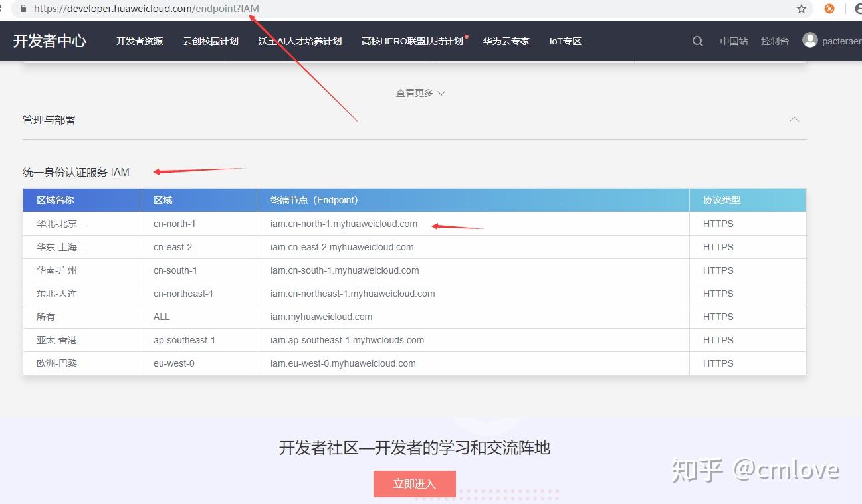The height and width of the screenshot is (504, 862).
Task: Open 沃土AI人才培养计划 menu item
Action: [300, 41]
